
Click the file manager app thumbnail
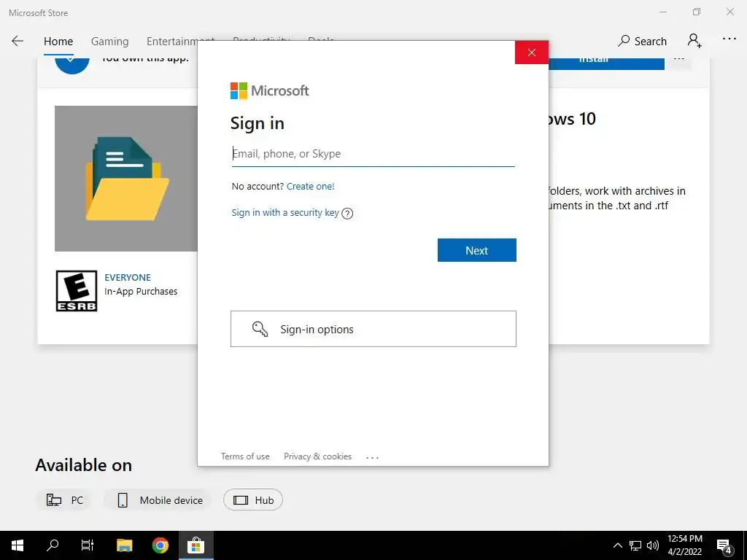(x=126, y=179)
